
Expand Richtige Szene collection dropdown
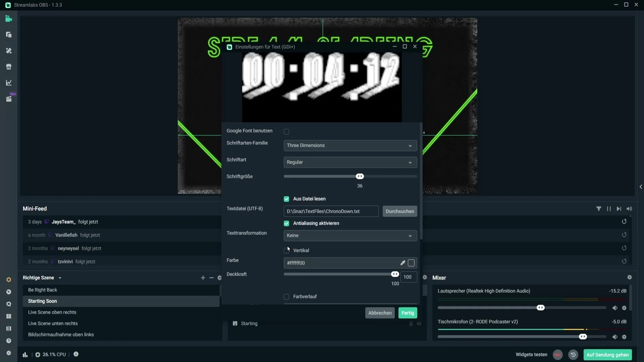coord(60,278)
